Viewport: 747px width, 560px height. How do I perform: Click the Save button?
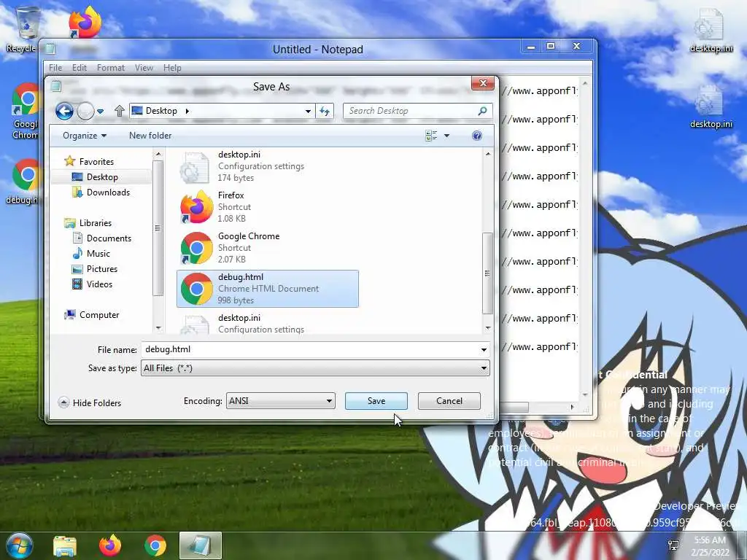tap(376, 401)
